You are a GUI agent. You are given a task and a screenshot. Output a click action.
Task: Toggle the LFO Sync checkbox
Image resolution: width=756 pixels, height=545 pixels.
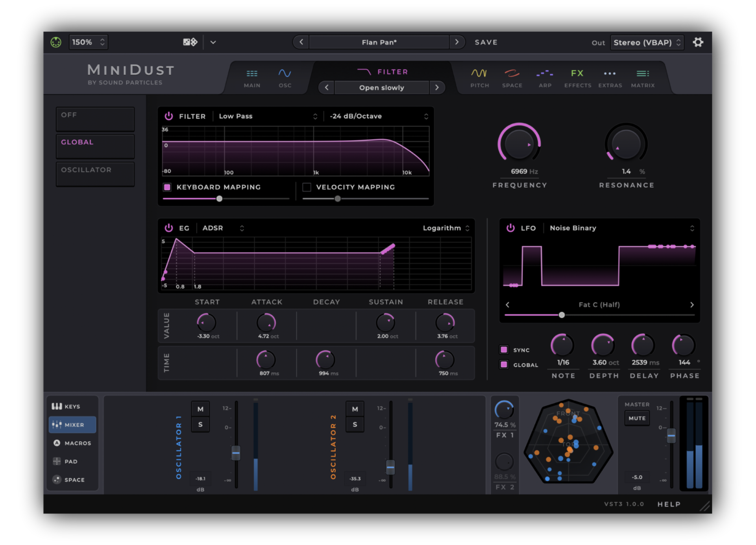click(504, 350)
